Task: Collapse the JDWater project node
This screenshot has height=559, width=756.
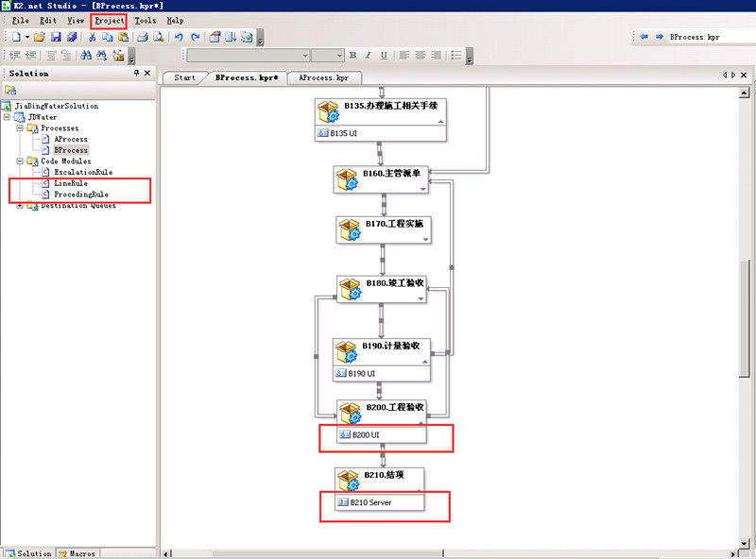Action: point(7,117)
